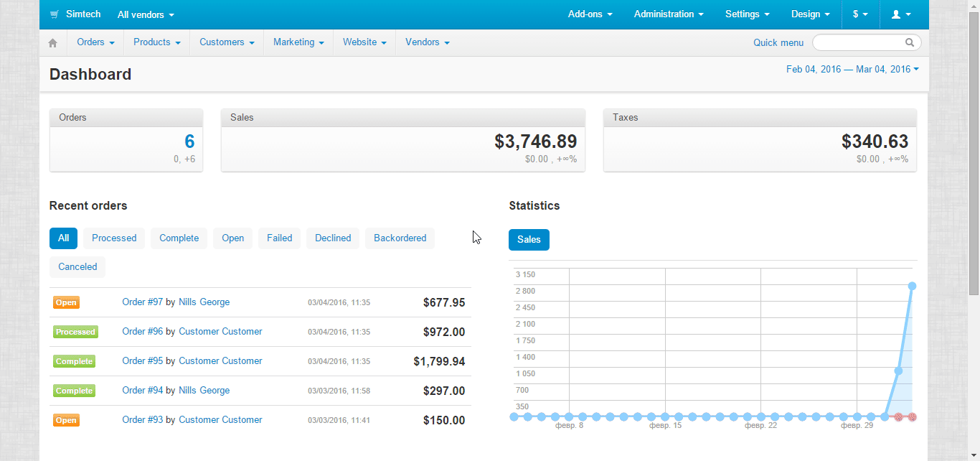Expand the Administration menu

coord(669,14)
